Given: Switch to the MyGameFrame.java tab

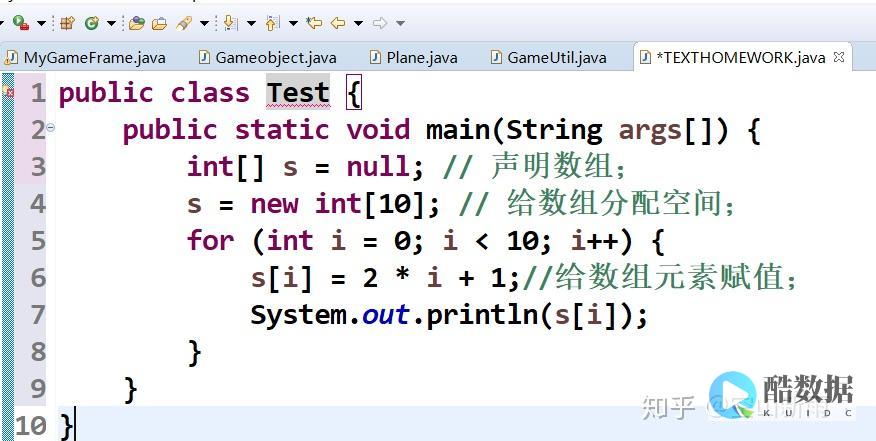Looking at the screenshot, I should click(85, 58).
